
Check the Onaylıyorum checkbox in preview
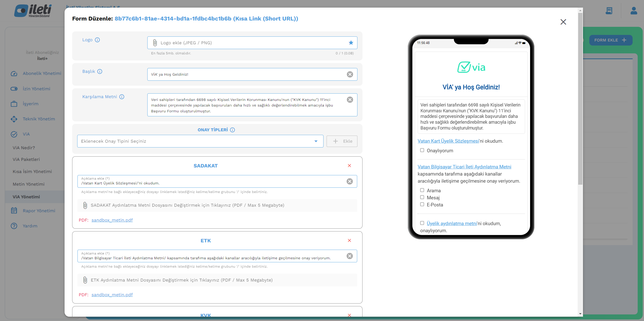[x=422, y=150]
